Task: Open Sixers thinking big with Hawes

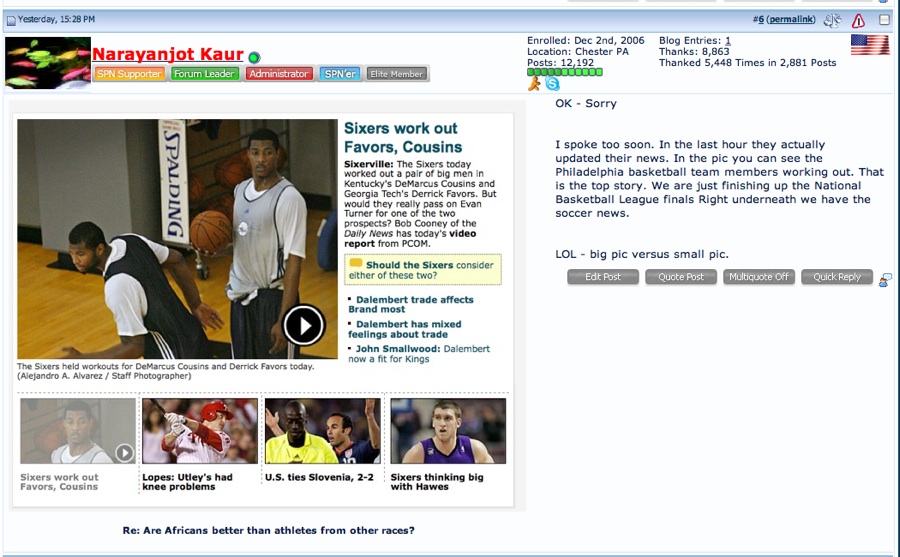Action: pyautogui.click(x=437, y=482)
